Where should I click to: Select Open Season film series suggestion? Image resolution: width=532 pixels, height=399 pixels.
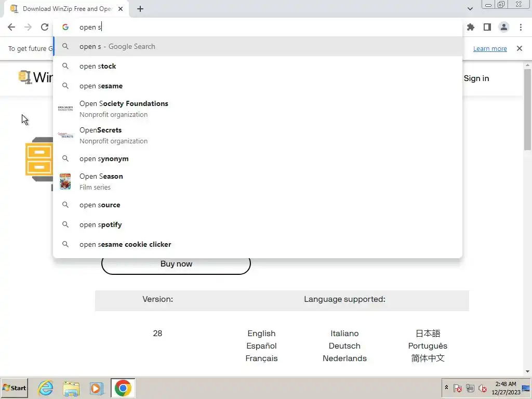(x=258, y=181)
